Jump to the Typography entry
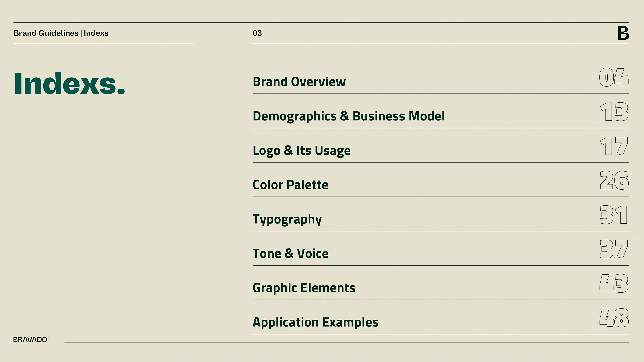 click(x=287, y=219)
